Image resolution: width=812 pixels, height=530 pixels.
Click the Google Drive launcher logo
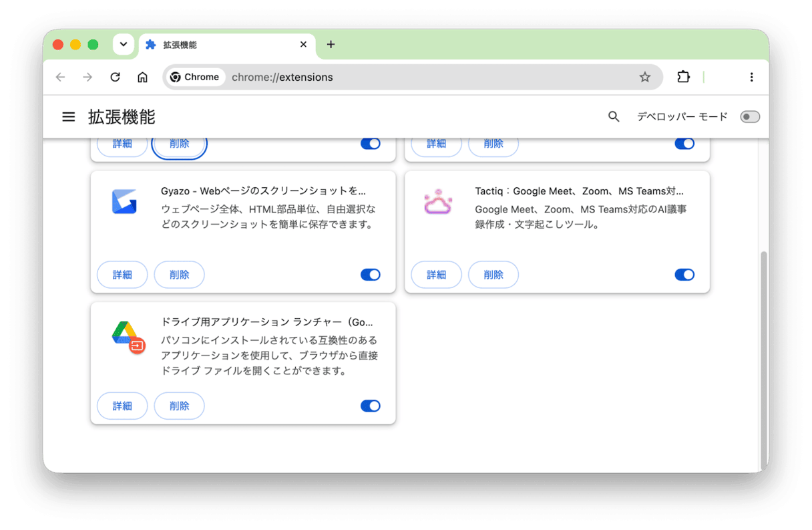(128, 337)
